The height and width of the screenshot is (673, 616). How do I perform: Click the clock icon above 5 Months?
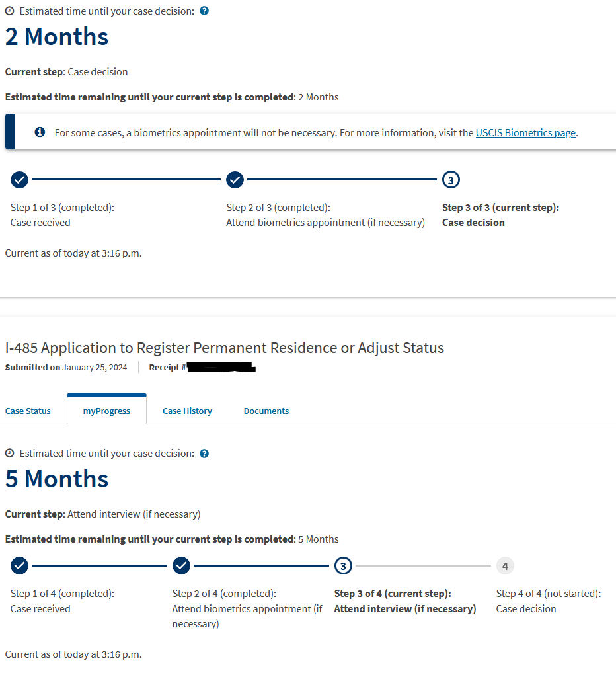point(9,454)
